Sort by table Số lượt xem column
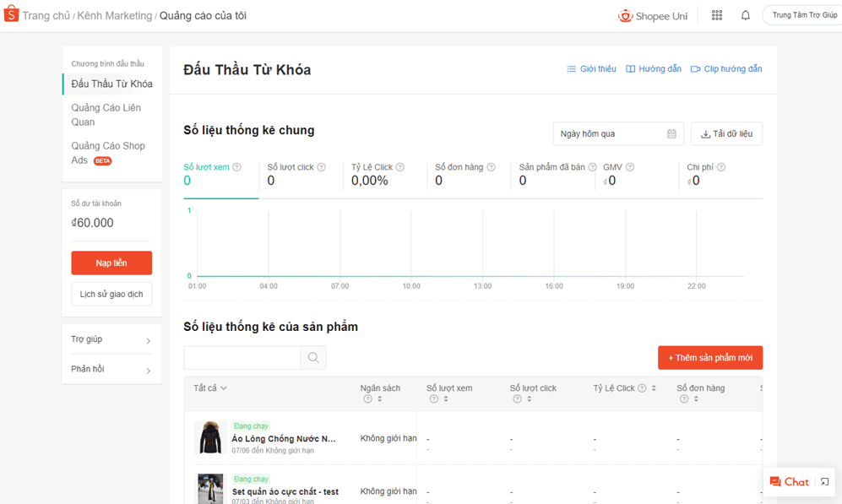 [446, 398]
